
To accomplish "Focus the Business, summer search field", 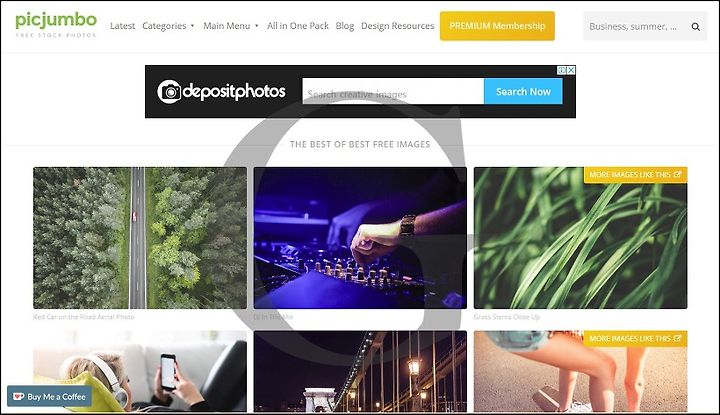I will 636,27.
